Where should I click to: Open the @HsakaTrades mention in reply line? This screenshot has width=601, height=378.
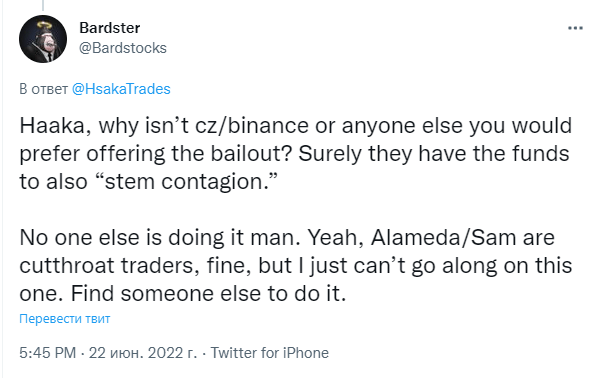[x=121, y=89]
